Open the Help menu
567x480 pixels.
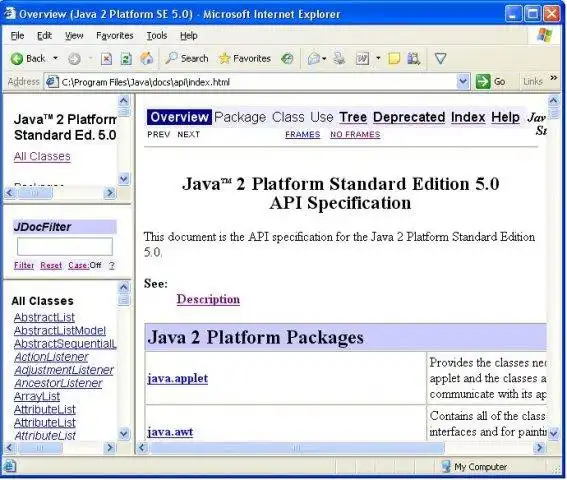pyautogui.click(x=189, y=35)
